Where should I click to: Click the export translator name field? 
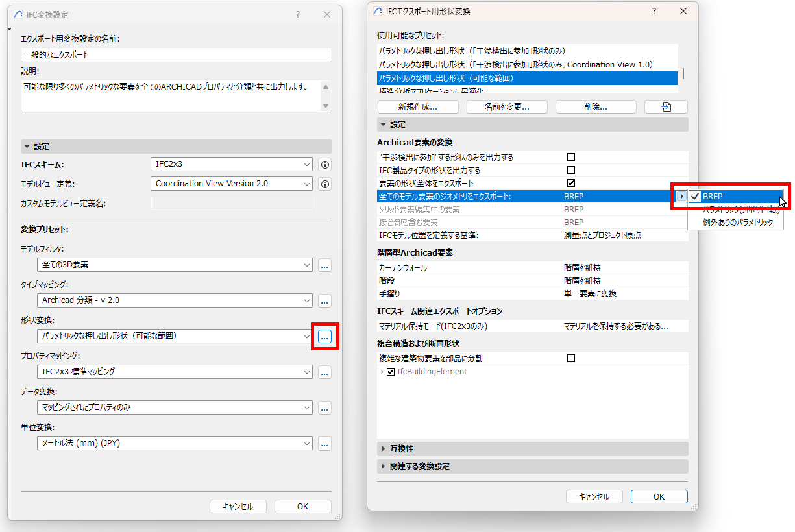tap(177, 54)
